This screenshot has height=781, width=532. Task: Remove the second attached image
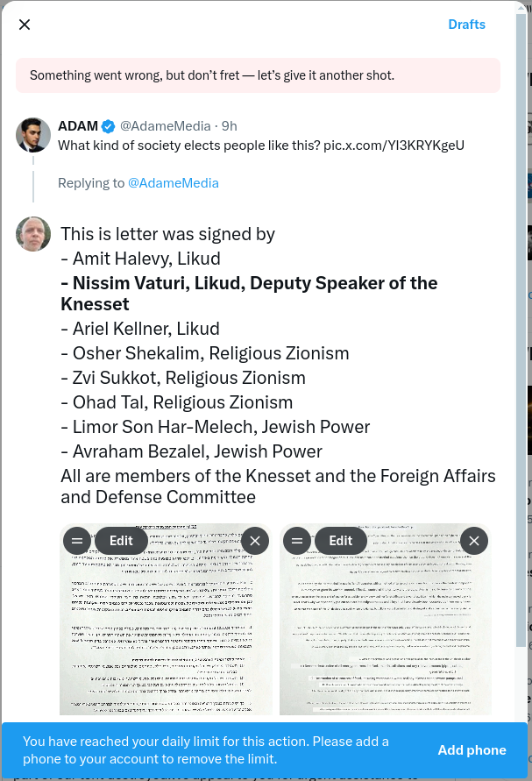pos(474,541)
